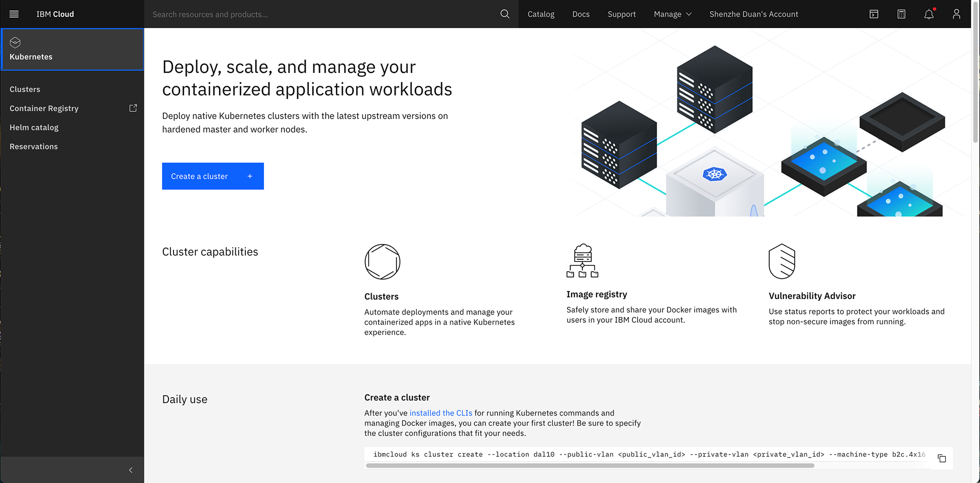The image size is (980, 483).
Task: Open the IBM Cloud Shell icon
Action: [874, 14]
